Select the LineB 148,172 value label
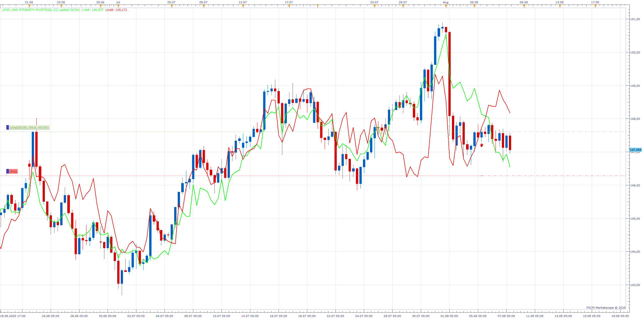 tap(116, 10)
